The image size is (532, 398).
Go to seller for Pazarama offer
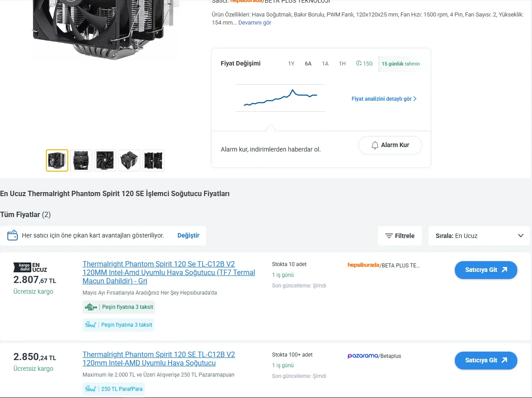(x=486, y=361)
